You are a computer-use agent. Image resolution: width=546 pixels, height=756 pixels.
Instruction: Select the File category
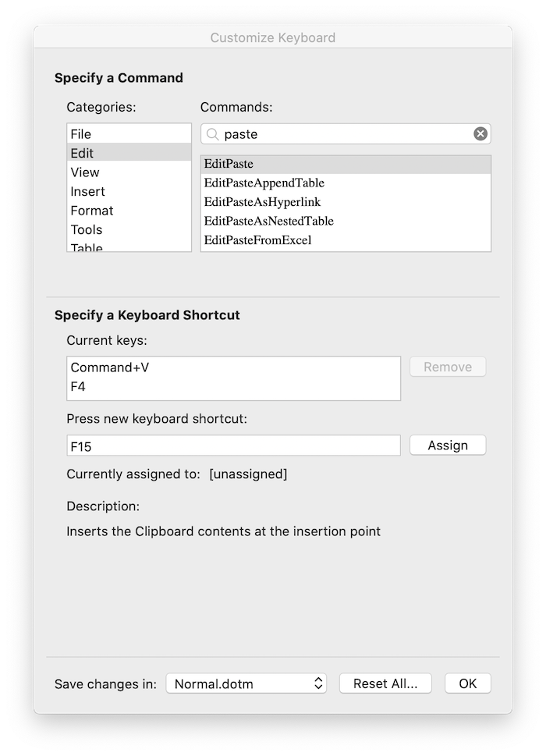[x=129, y=133]
